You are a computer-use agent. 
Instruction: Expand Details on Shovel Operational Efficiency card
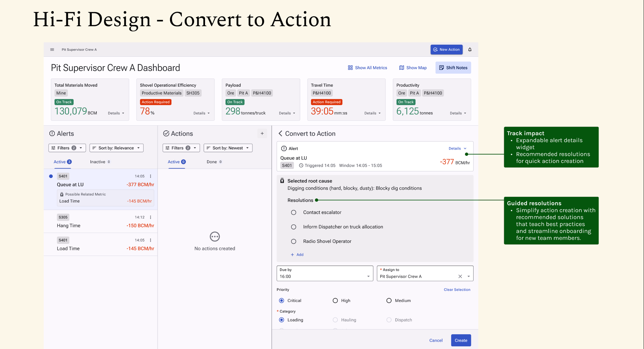click(201, 113)
